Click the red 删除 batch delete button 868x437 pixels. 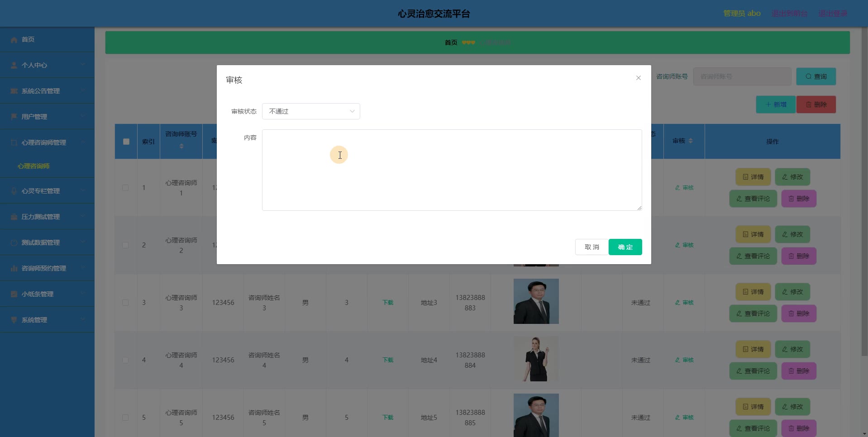816,104
